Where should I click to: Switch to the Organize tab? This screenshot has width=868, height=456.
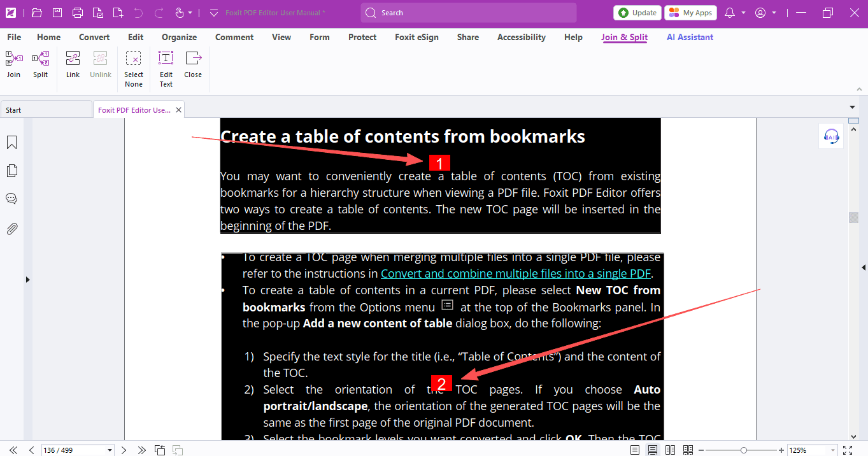pyautogui.click(x=179, y=37)
